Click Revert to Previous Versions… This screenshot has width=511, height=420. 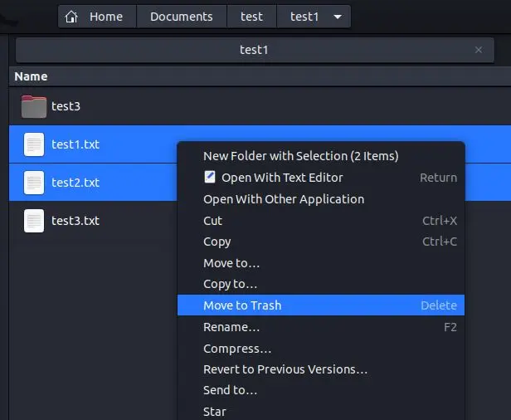285,369
